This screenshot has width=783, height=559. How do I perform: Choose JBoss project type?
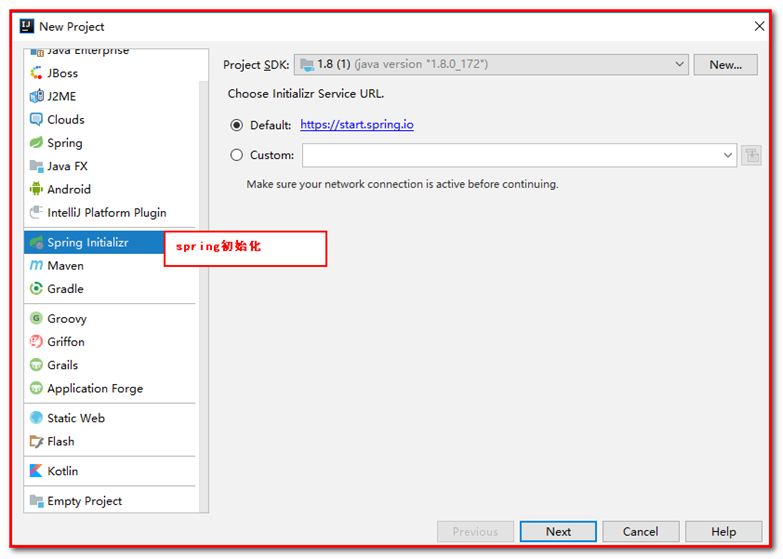62,73
